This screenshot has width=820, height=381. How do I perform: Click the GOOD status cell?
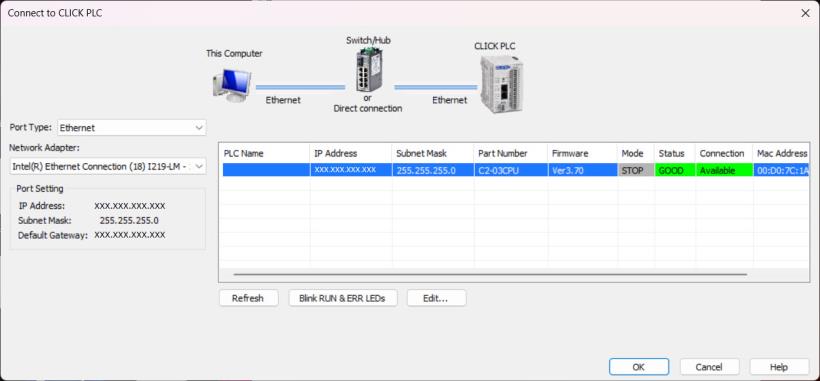(675, 170)
